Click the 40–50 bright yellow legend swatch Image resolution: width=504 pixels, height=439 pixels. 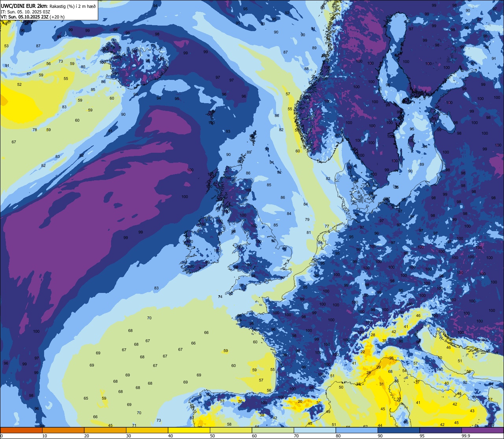pos(189,430)
